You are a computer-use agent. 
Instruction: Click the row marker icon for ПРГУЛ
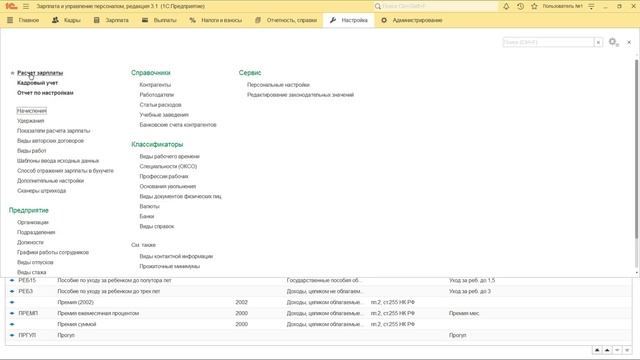[x=12, y=335]
